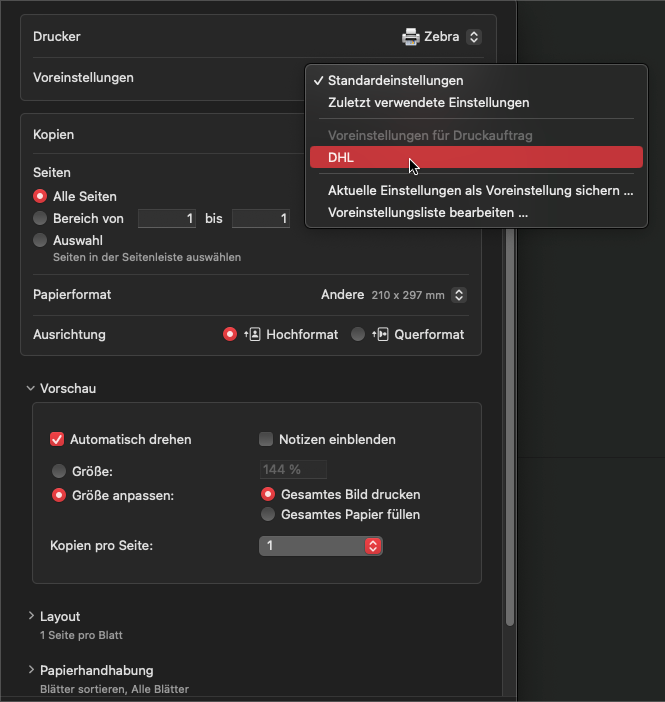The width and height of the screenshot is (665, 702).
Task: Select Zuletzt verwendete Einstellungen menu entry
Action: 429,102
